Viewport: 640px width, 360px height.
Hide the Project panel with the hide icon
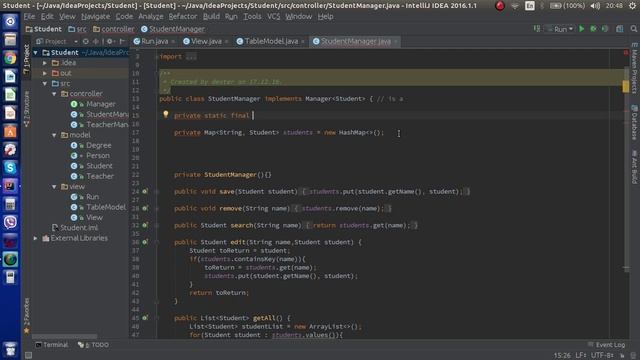pos(122,41)
